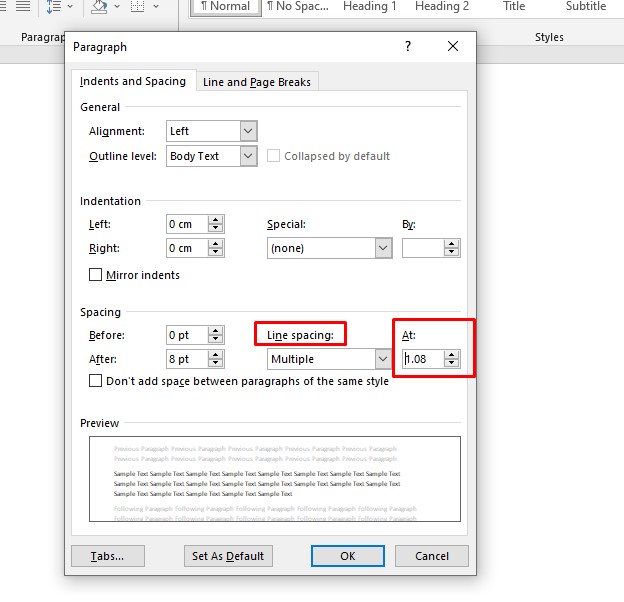Viewport: 624px width, 602px height.
Task: Decrease the After spacing spinner
Action: [216, 364]
